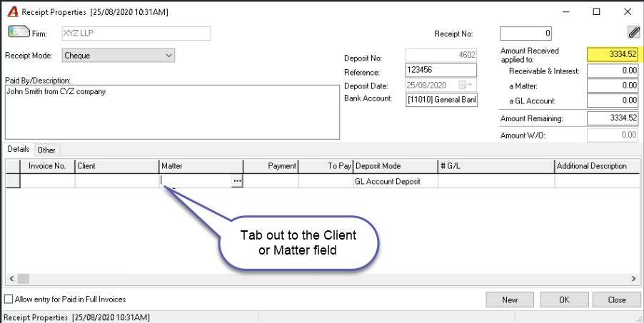Click the Additional Description column header
The image size is (644, 323).
pyautogui.click(x=597, y=166)
